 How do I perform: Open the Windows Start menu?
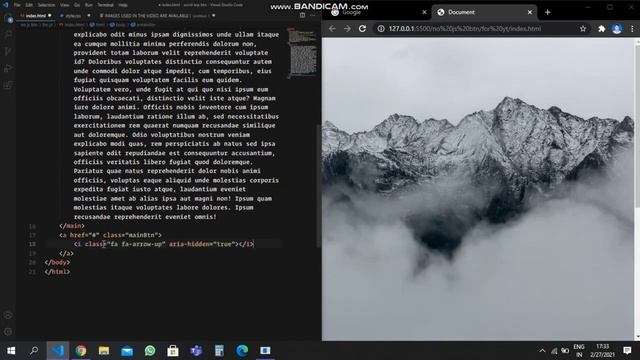11,351
